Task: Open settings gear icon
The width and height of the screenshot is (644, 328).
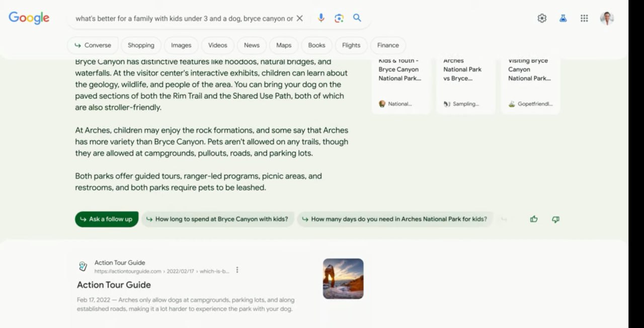Action: tap(542, 18)
